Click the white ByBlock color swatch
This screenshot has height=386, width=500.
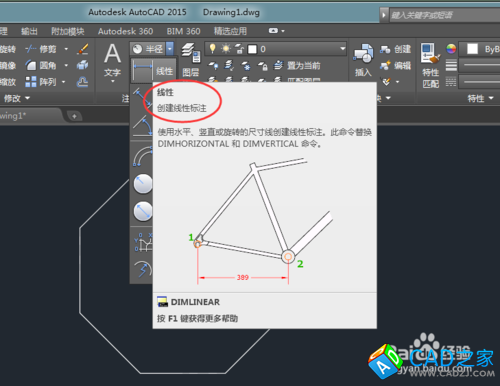tap(472, 49)
